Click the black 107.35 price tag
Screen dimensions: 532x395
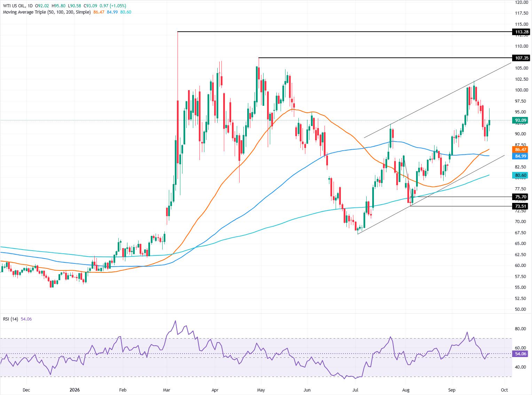[521, 58]
